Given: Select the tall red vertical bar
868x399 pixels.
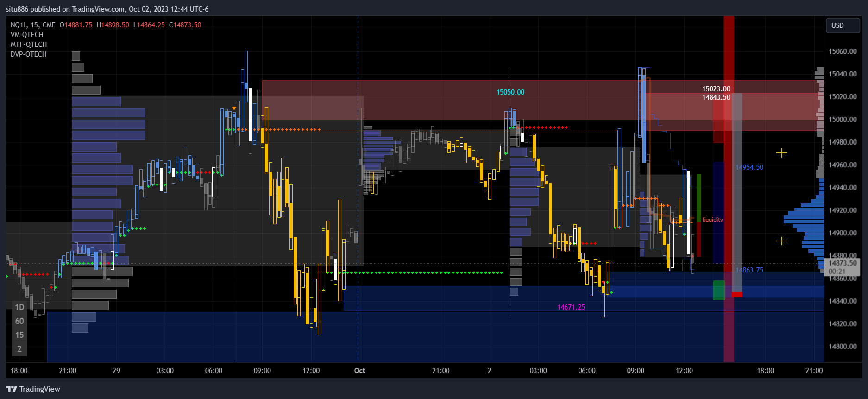Looking at the screenshot, I should tap(729, 189).
